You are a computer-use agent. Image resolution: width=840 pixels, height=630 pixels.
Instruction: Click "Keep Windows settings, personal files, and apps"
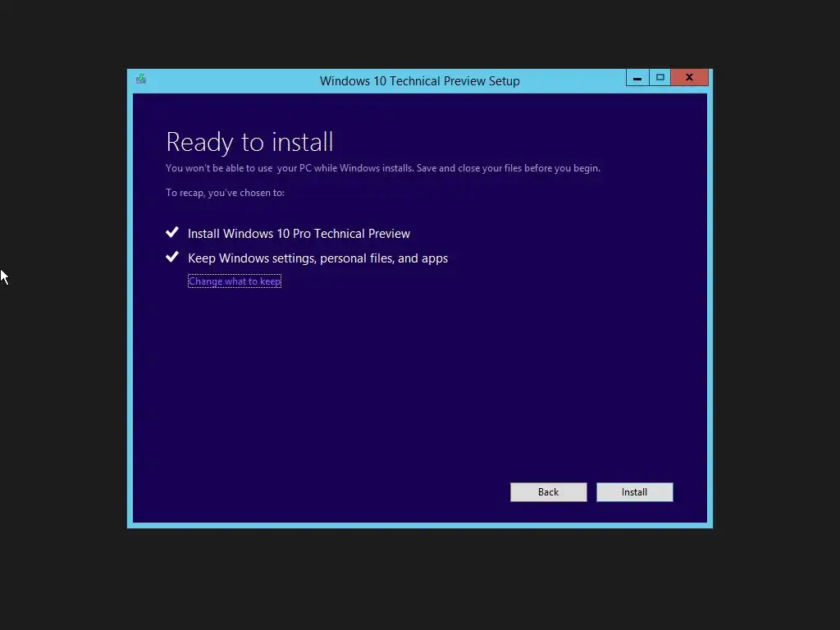317,258
